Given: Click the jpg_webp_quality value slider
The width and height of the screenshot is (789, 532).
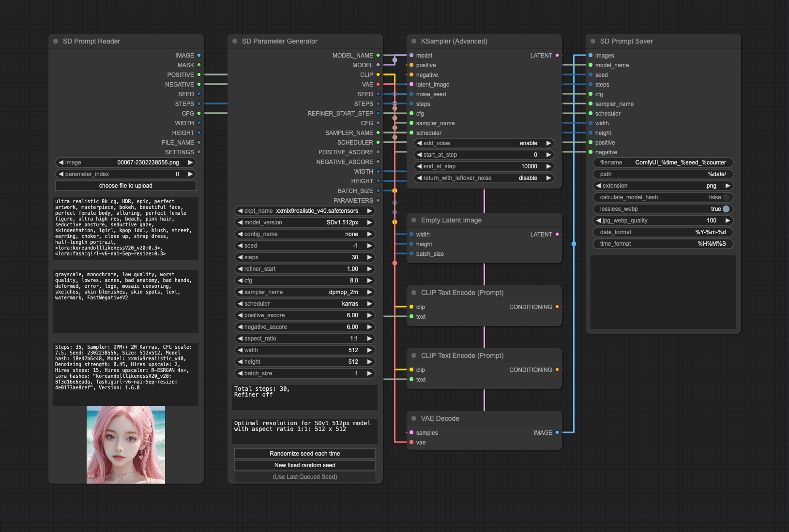Looking at the screenshot, I should click(x=663, y=221).
